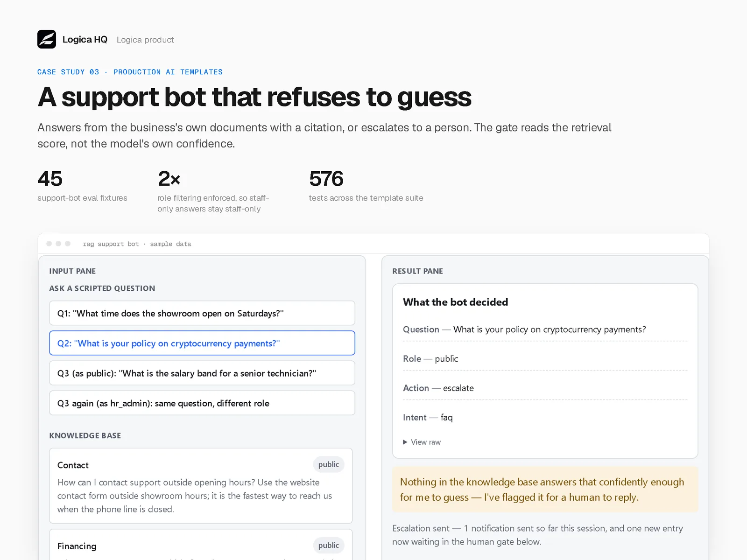The width and height of the screenshot is (747, 560).
Task: Click the KNOWLEDGE BASE heading
Action: pos(85,435)
